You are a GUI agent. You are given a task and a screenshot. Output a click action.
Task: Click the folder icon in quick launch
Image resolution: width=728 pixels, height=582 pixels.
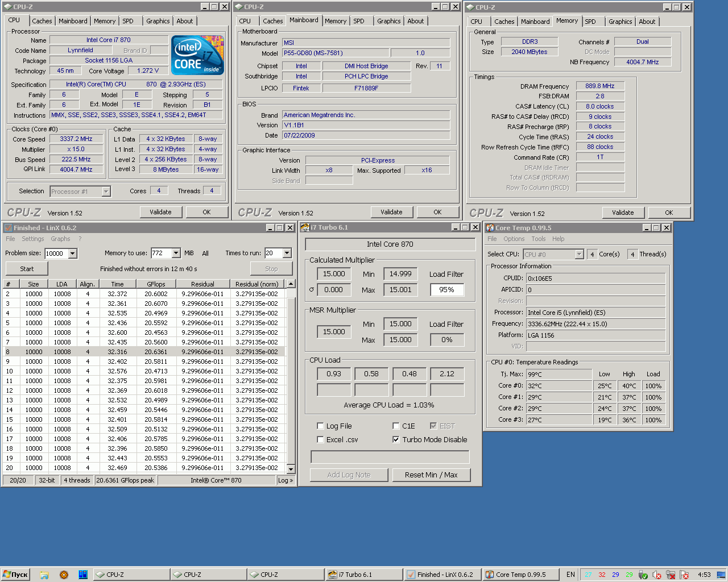(x=44, y=575)
